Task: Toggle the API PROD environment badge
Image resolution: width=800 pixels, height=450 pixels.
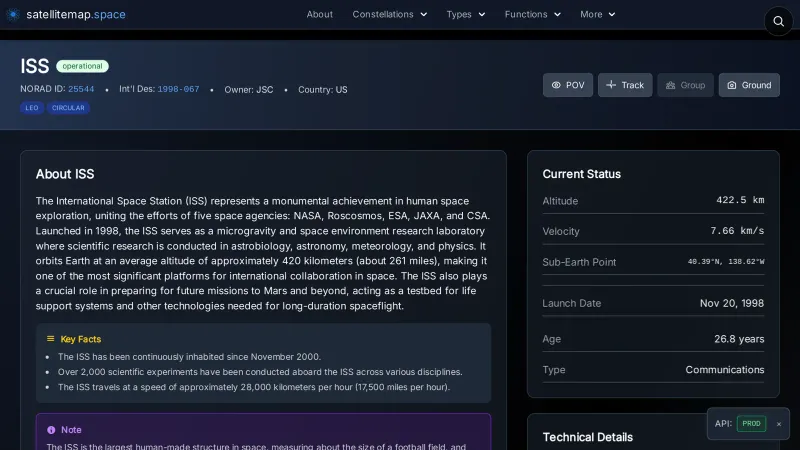Action: point(751,423)
